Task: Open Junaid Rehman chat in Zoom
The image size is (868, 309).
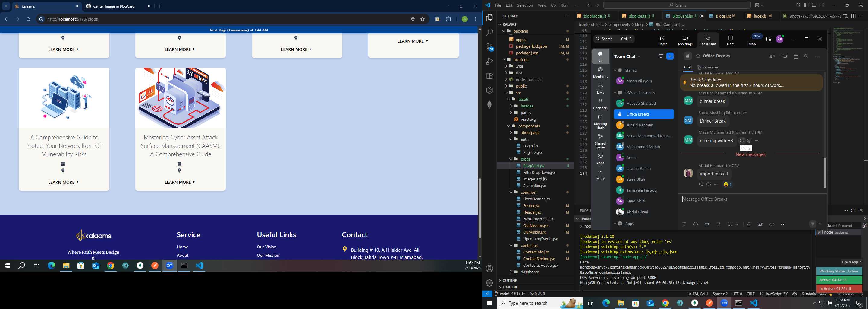Action: [x=643, y=125]
